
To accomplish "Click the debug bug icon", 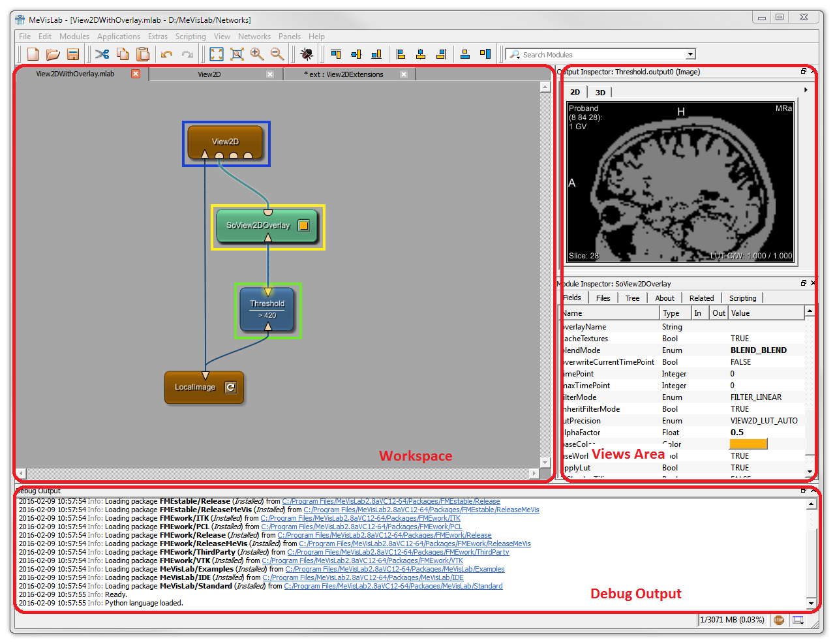I will pyautogui.click(x=307, y=55).
